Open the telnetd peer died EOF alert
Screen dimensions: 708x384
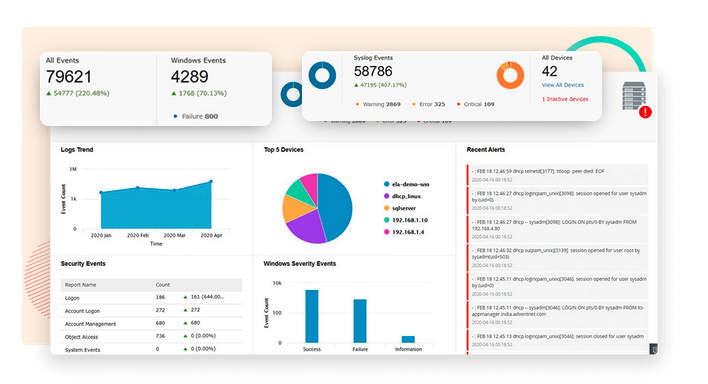pos(558,175)
